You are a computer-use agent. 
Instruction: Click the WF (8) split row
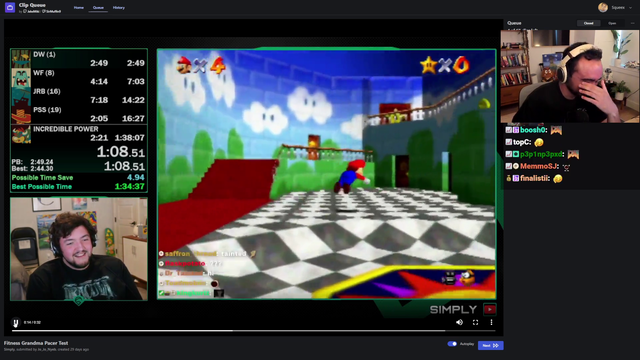pos(78,78)
